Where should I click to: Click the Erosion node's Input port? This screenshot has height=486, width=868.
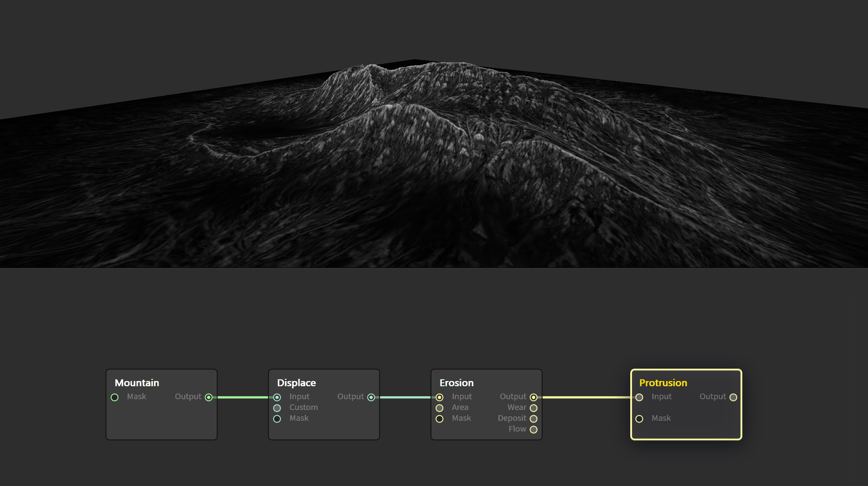[x=440, y=397]
